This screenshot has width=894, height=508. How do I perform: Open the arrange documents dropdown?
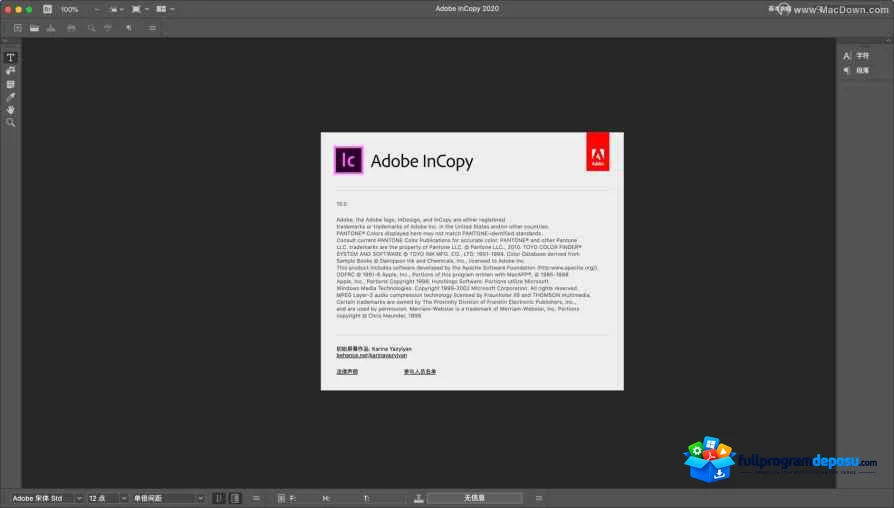(165, 9)
